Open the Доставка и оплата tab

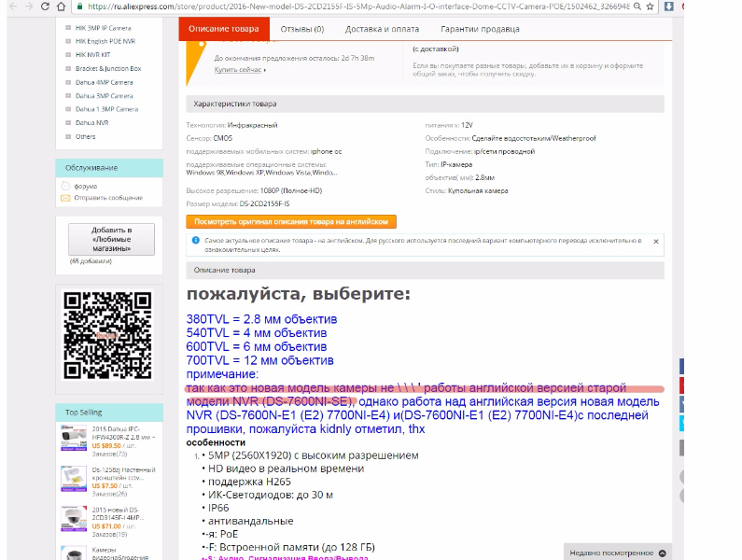point(382,29)
